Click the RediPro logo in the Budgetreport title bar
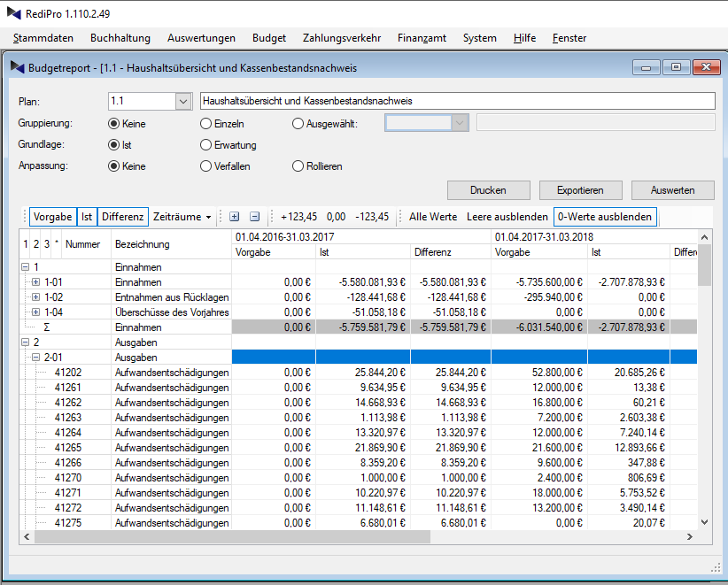The height and width of the screenshot is (585, 728). click(17, 67)
